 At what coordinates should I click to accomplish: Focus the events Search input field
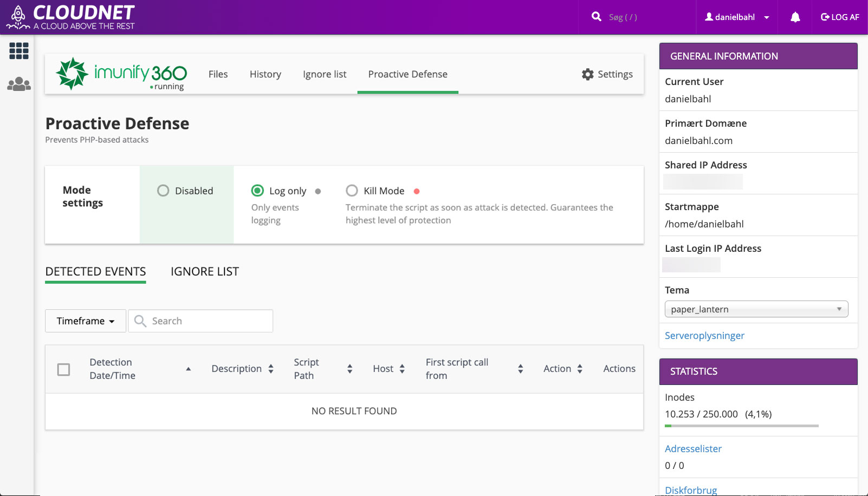(x=200, y=321)
